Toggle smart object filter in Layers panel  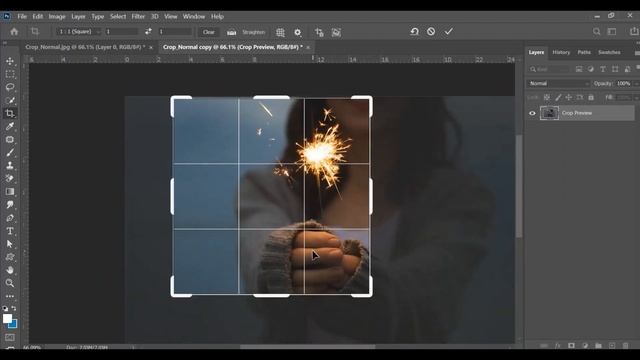(x=627, y=69)
